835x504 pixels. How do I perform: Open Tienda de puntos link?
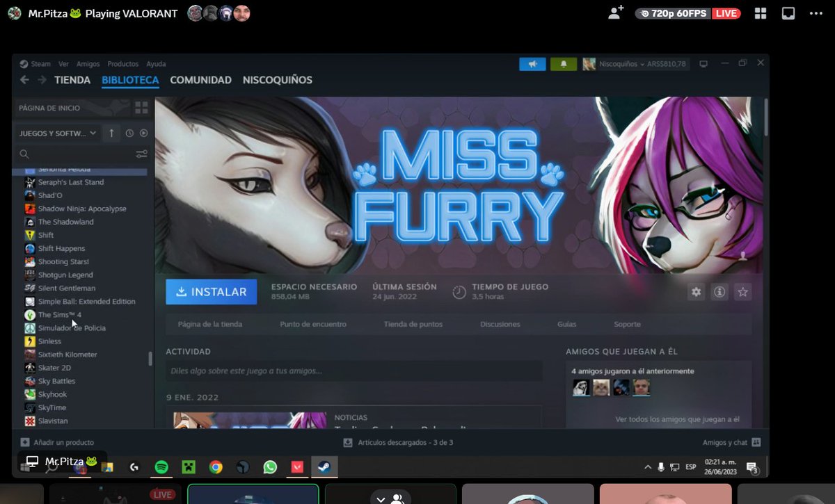[x=413, y=325]
